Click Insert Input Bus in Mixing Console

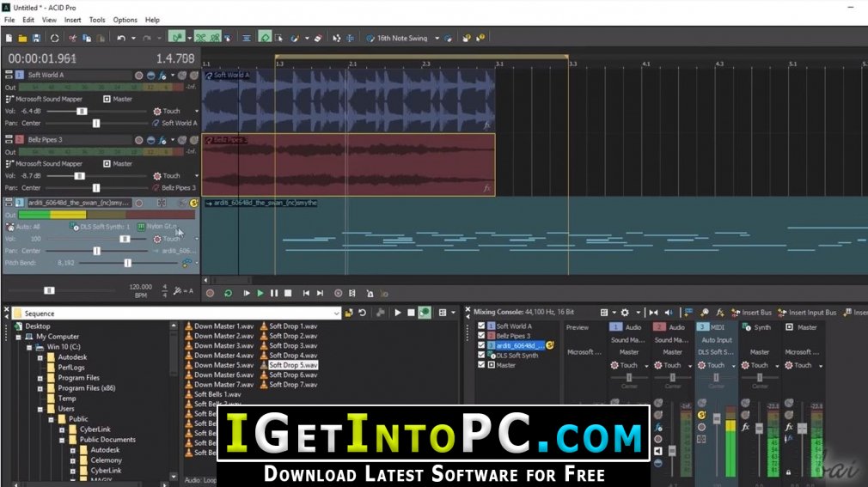coord(807,313)
